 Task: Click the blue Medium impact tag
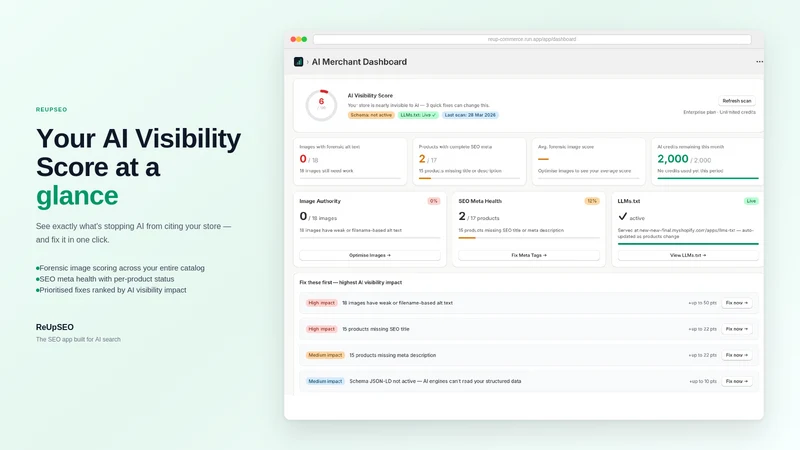tap(325, 381)
